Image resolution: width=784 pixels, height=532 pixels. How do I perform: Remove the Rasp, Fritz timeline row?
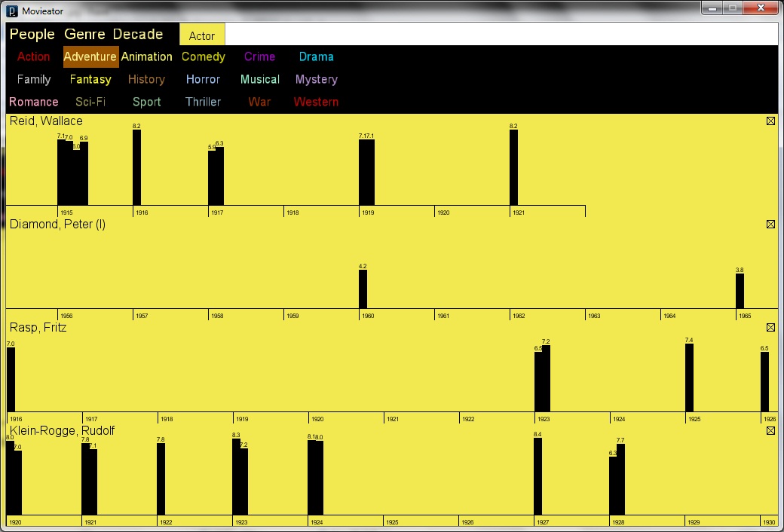coord(770,328)
